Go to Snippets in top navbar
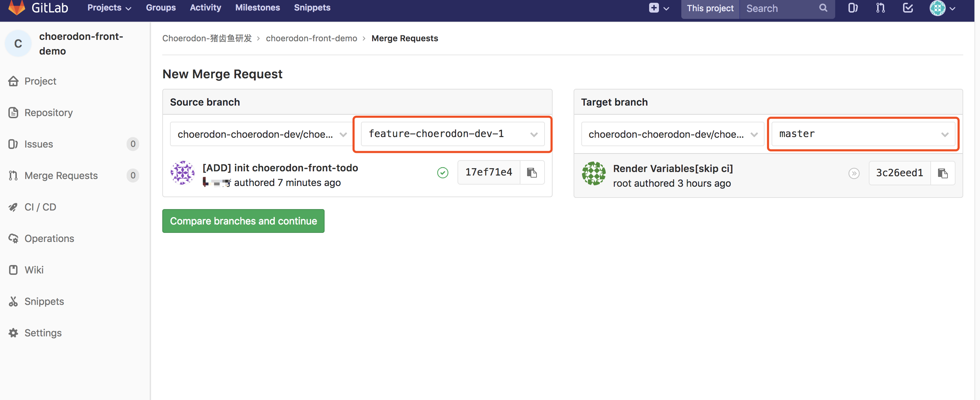This screenshot has width=980, height=400. coord(312,8)
